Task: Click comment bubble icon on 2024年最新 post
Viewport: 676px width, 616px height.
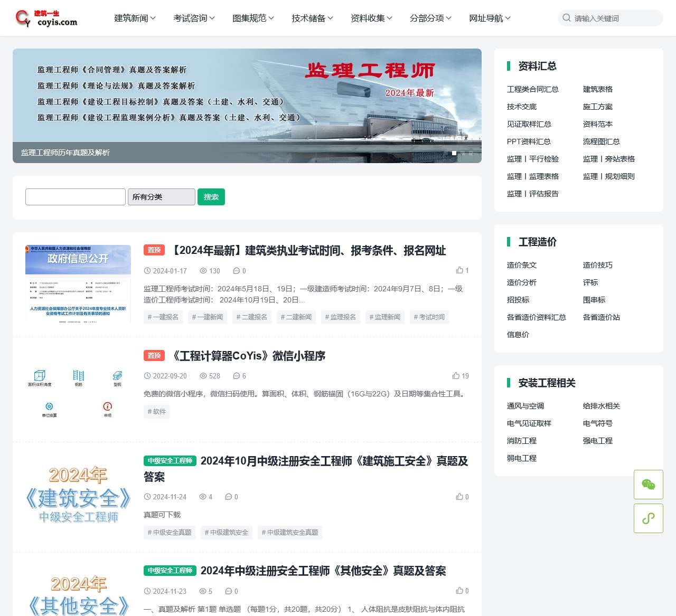Action: [x=236, y=271]
